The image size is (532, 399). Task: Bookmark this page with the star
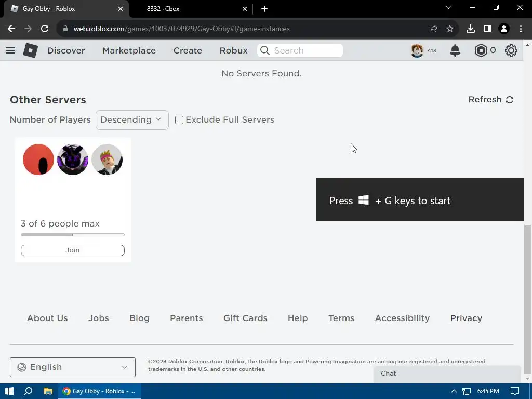click(x=450, y=29)
